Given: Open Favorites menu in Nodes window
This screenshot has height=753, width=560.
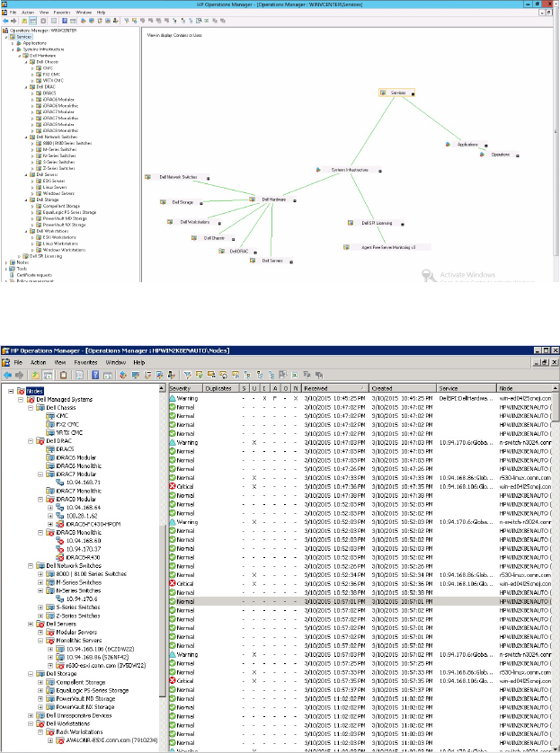Looking at the screenshot, I should [x=86, y=363].
